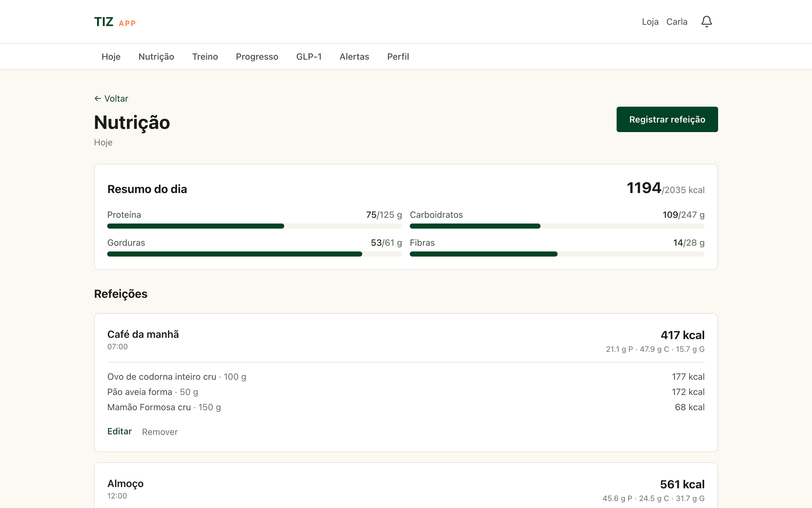Click the 07:00 meal time

pyautogui.click(x=117, y=347)
